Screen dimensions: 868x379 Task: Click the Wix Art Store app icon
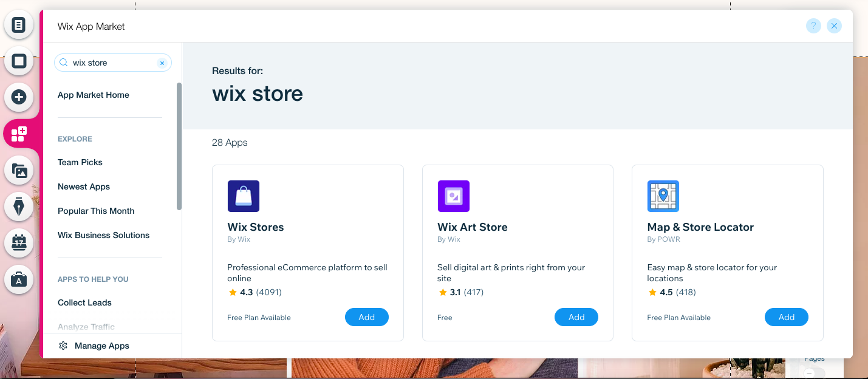pos(453,196)
